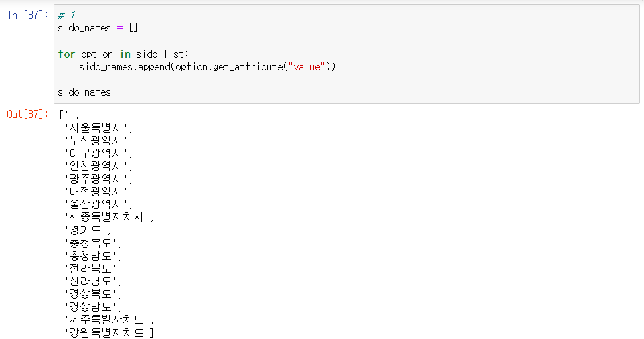Click the Out[87] output prompt

[27, 115]
